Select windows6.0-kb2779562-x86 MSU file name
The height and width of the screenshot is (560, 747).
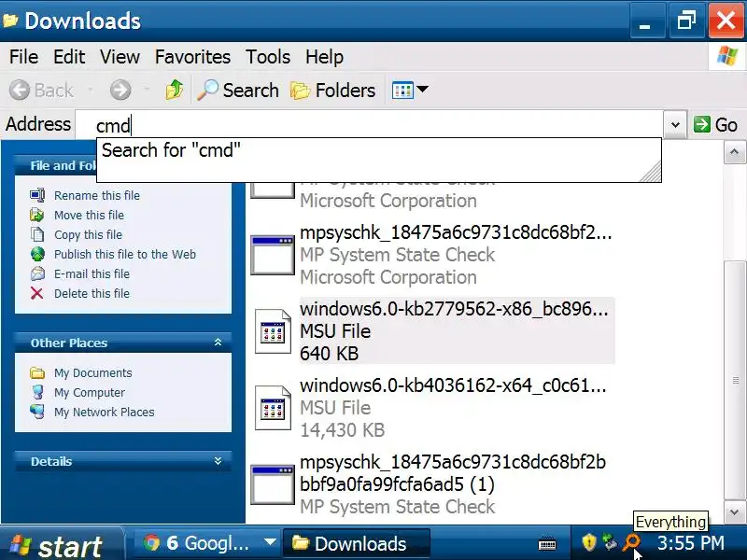[x=454, y=309]
